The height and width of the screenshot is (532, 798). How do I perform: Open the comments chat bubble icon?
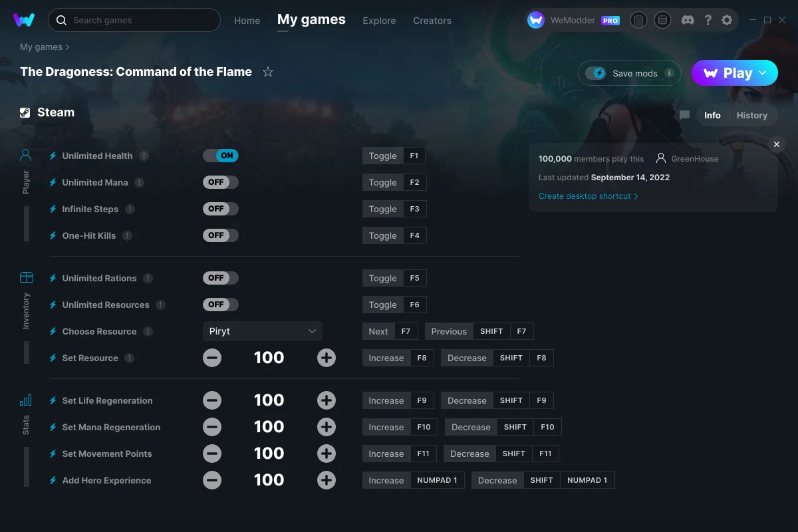pos(685,115)
